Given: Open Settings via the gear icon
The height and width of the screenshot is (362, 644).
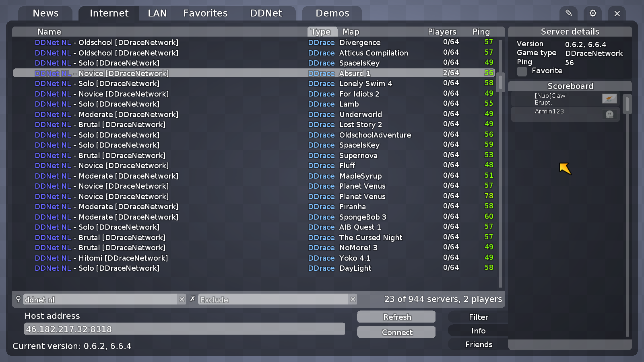Looking at the screenshot, I should pyautogui.click(x=592, y=13).
